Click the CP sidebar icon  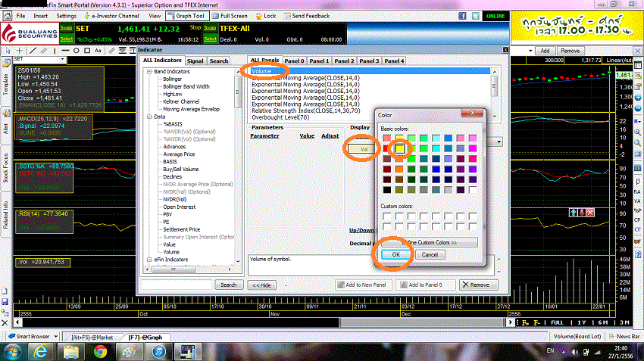tap(637, 220)
